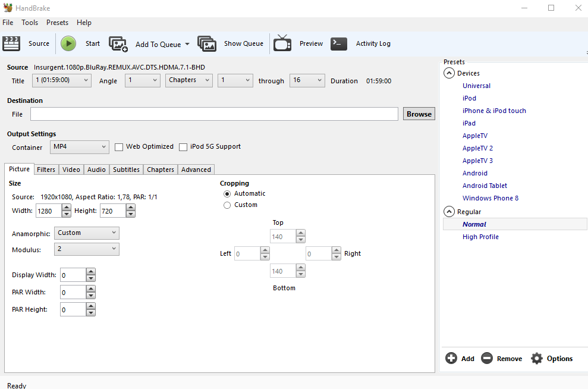Select the Custom cropping radio button
This screenshot has width=588, height=389.
tap(227, 205)
